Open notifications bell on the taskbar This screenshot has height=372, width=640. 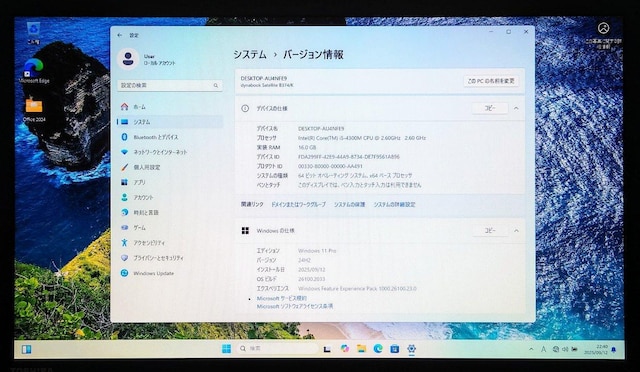click(x=614, y=350)
